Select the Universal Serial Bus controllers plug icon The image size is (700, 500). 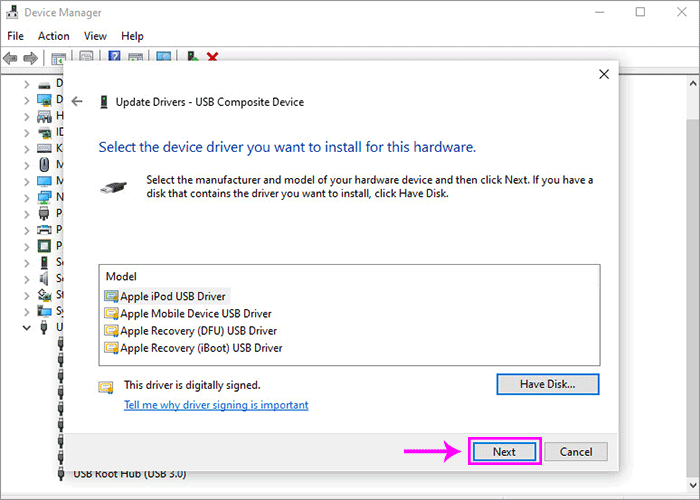pyautogui.click(x=44, y=327)
